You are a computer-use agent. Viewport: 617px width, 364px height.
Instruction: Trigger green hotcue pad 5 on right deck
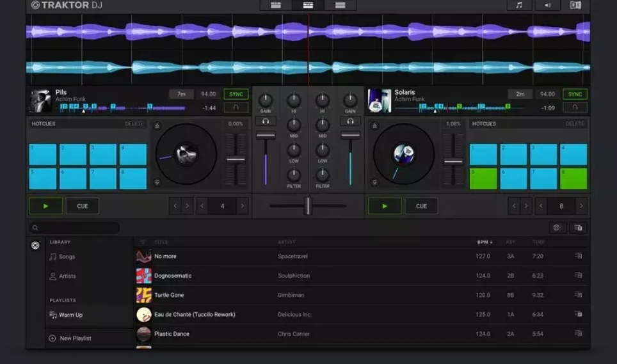[484, 179]
